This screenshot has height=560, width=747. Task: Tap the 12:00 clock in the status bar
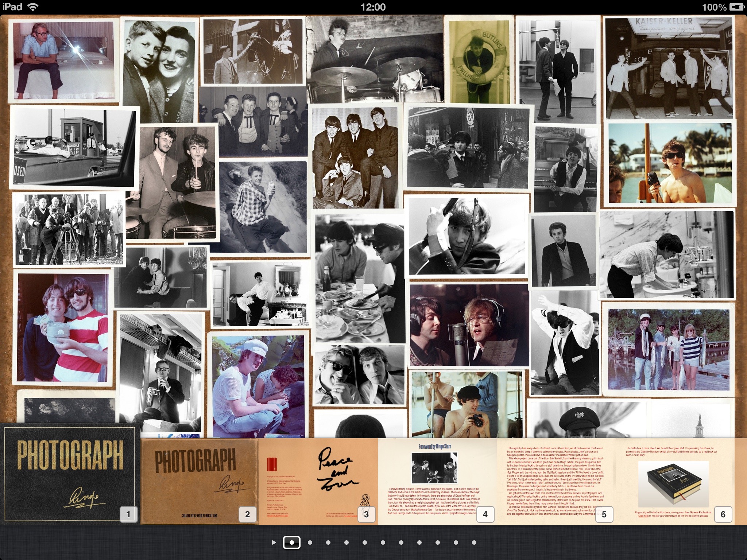373,7
